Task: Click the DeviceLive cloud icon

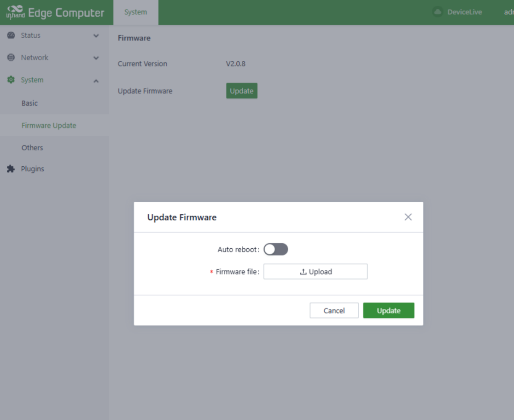Action: pos(438,12)
